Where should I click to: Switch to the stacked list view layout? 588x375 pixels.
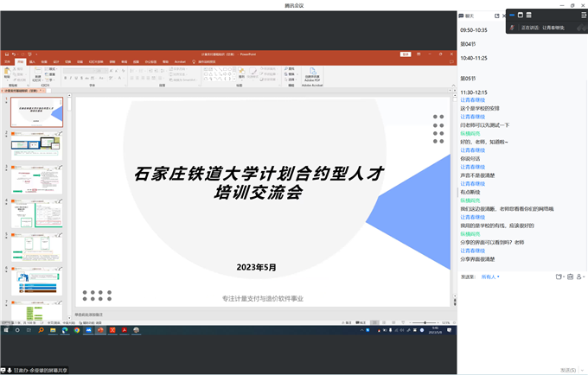tap(528, 15)
